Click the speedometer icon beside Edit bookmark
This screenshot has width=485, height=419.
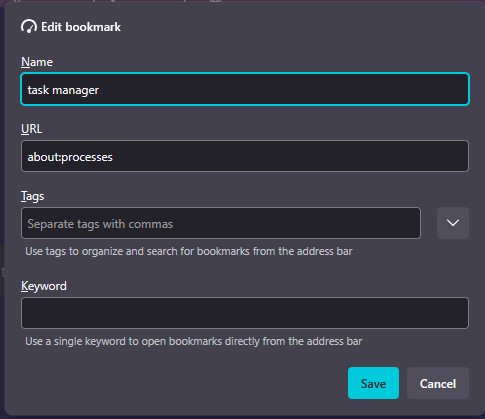(29, 27)
